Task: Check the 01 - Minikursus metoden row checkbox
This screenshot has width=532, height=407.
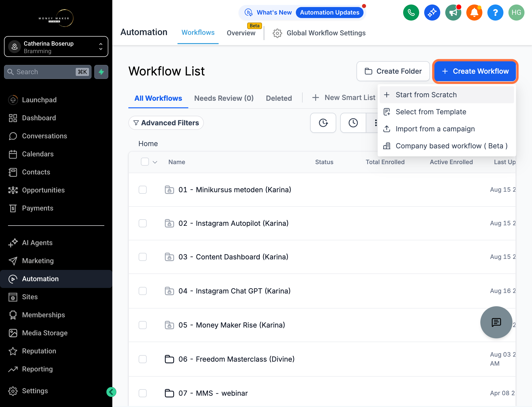Action: [143, 190]
